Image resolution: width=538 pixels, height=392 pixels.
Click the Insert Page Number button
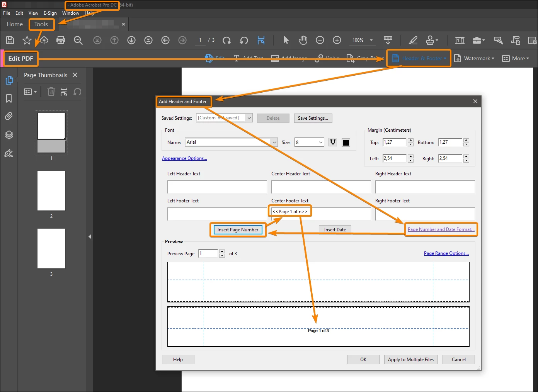(238, 229)
